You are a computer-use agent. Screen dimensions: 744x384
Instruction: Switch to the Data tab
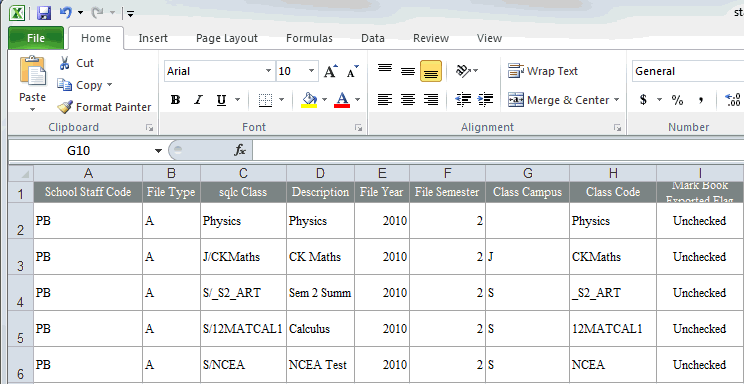coord(373,38)
